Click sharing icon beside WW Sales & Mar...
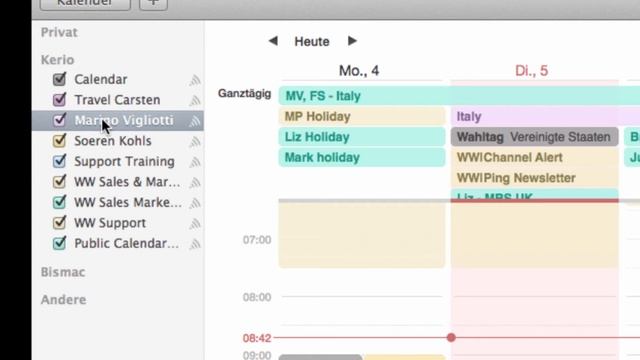 [195, 182]
